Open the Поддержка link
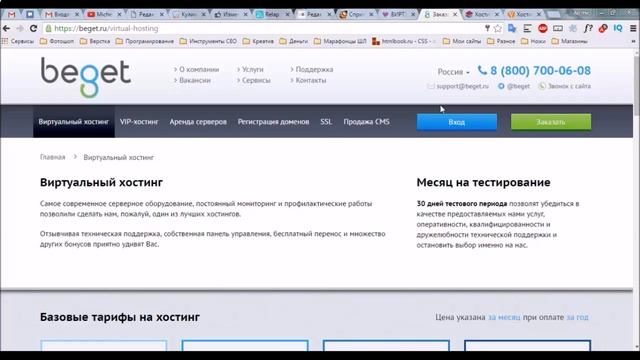This screenshot has height=360, width=640. coord(314,69)
